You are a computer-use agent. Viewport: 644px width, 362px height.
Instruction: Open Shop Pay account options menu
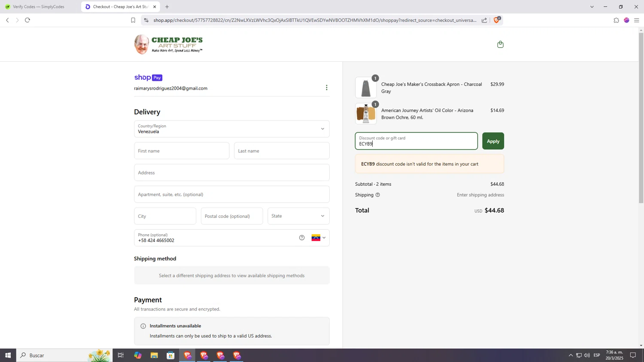coord(326,87)
